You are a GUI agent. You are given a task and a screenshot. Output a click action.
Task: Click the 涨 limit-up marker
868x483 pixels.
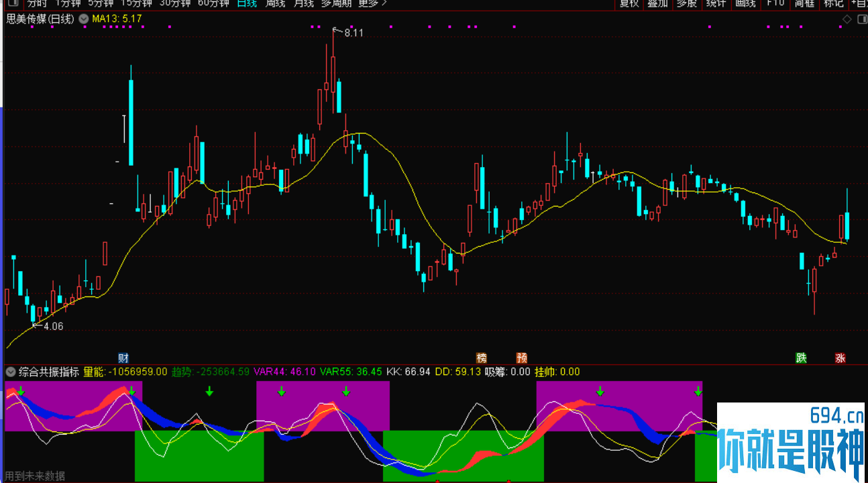[x=840, y=358]
